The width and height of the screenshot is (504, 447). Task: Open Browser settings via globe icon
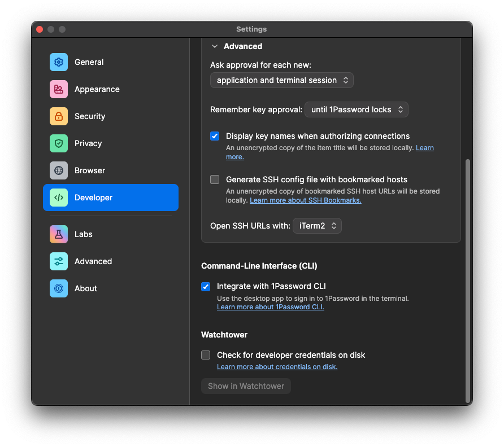tap(59, 170)
